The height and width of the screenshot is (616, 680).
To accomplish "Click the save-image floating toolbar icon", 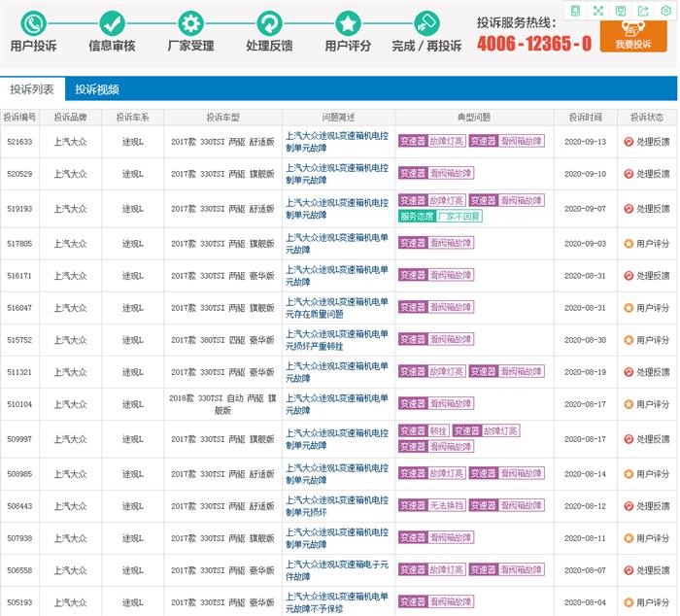I will coord(621,11).
